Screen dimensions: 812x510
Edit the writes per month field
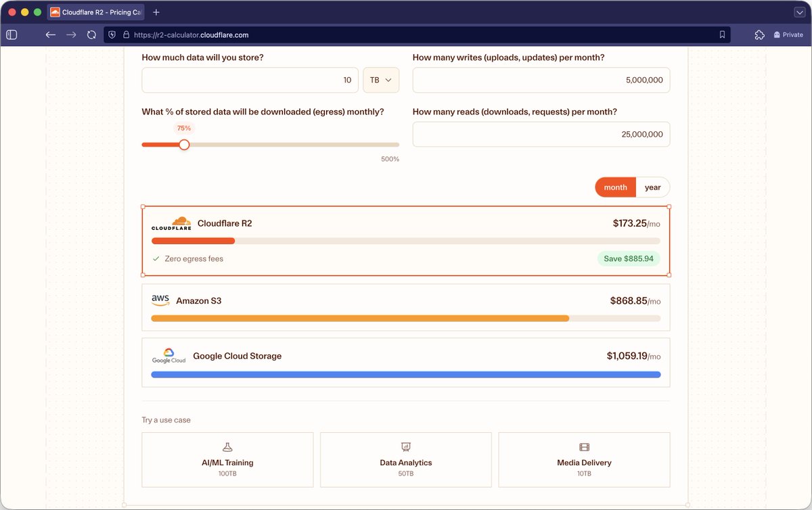click(x=541, y=80)
